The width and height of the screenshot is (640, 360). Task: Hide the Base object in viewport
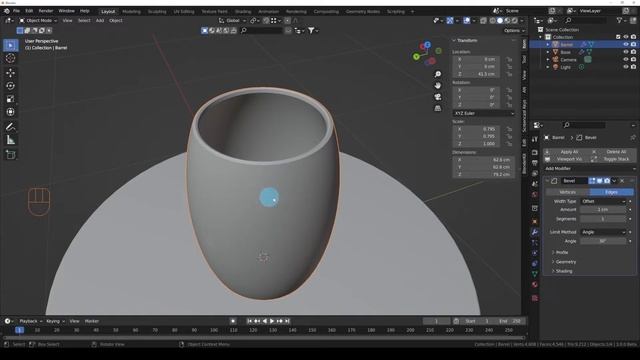(626, 52)
